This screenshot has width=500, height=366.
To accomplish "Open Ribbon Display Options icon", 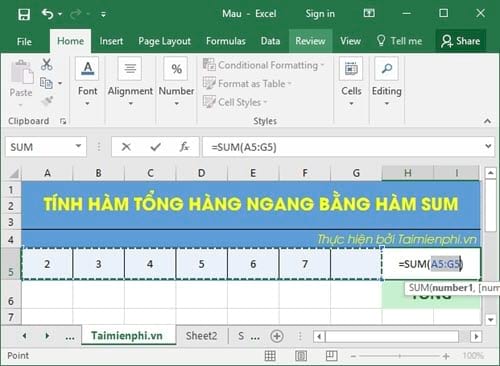I will pos(369,13).
